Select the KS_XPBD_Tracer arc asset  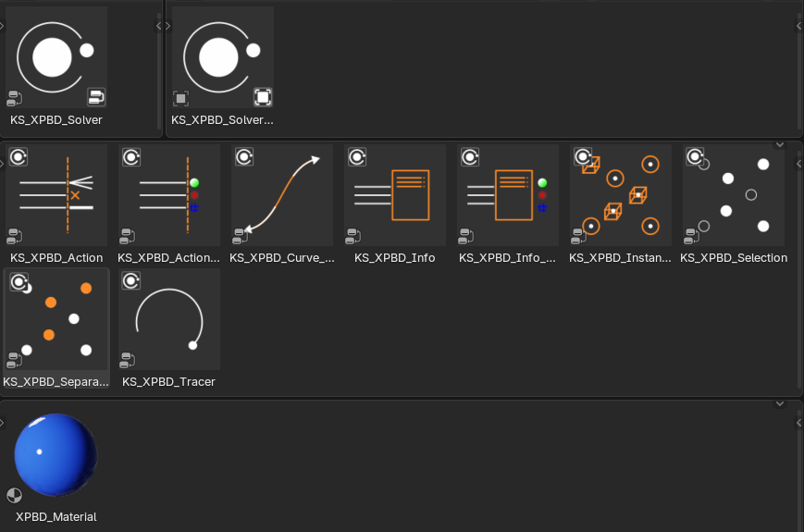pyautogui.click(x=169, y=319)
